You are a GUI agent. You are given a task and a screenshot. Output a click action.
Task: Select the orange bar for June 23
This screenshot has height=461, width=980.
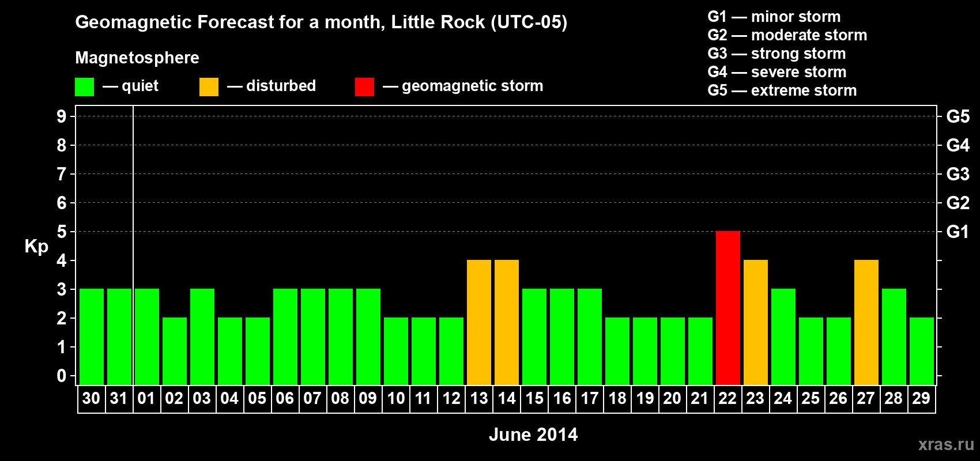[756, 323]
